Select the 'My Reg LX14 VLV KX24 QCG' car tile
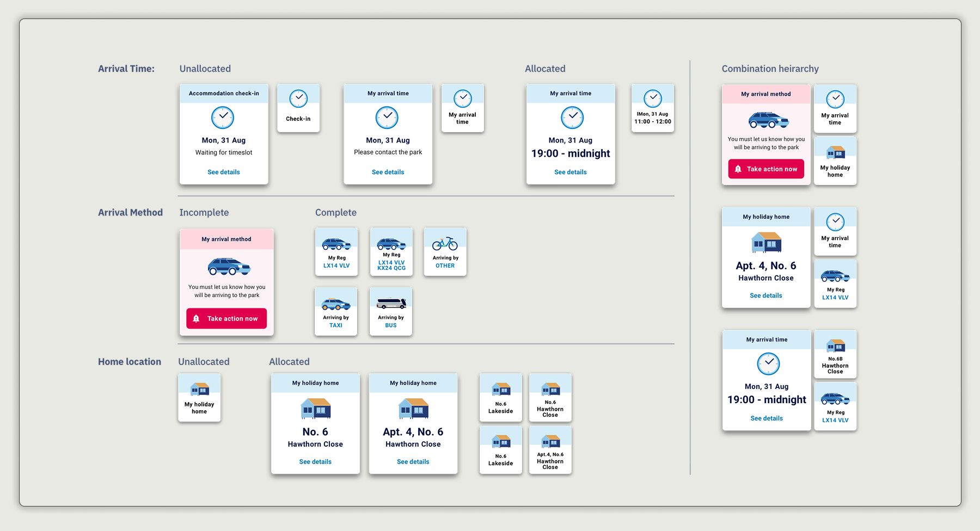This screenshot has width=980, height=531. click(x=391, y=251)
